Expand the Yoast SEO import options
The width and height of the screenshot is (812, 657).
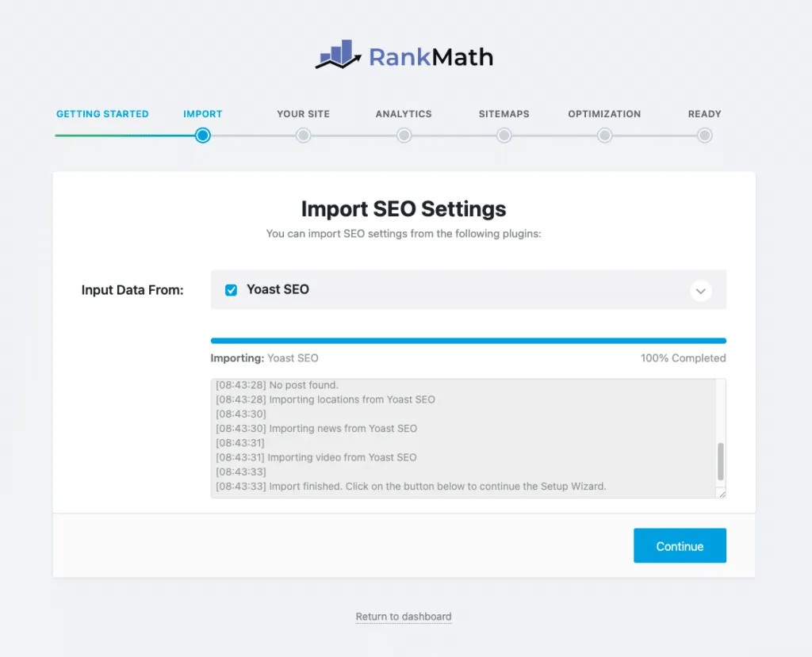[701, 291]
